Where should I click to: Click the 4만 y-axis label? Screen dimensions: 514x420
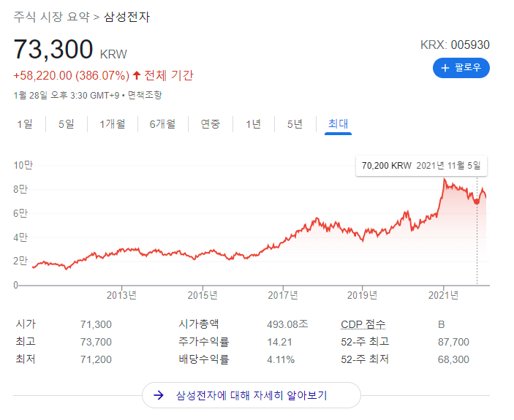pyautogui.click(x=20, y=237)
